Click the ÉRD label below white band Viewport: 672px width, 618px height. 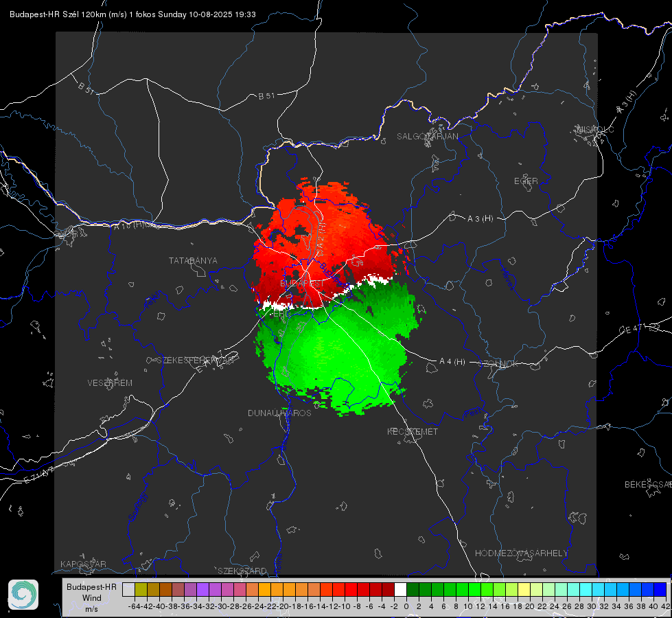[x=281, y=314]
